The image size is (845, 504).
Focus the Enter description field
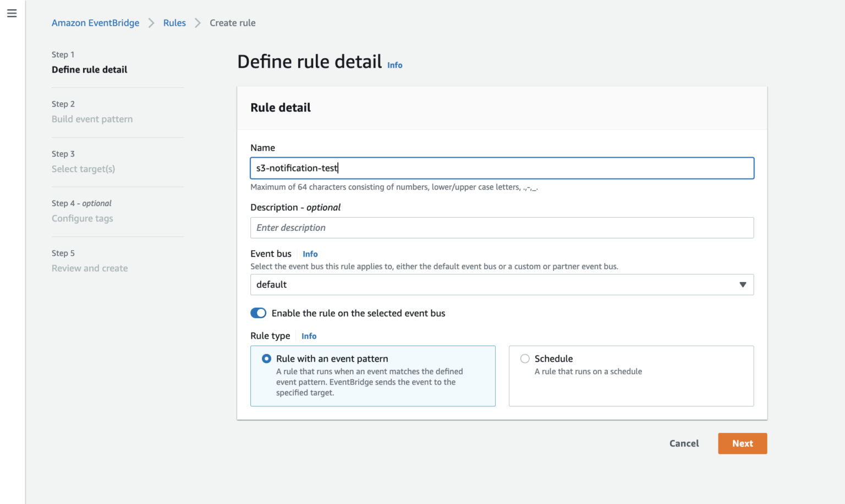[x=502, y=228]
